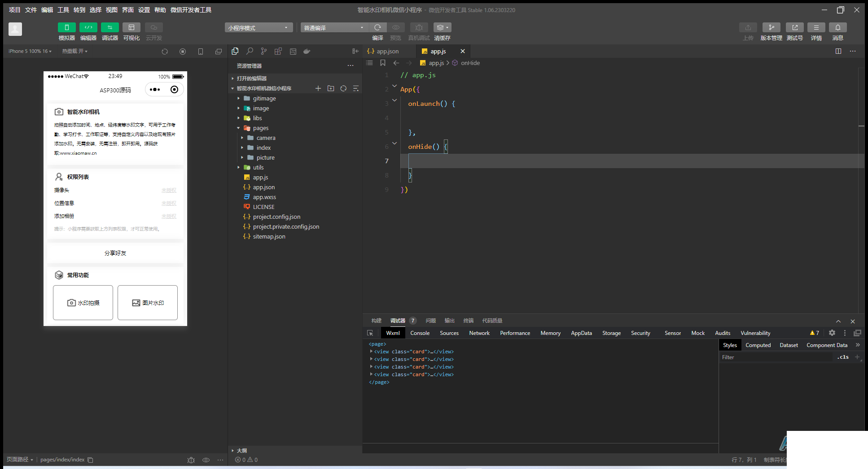868x469 pixels.
Task: Click new file icon in project explorer
Action: pyautogui.click(x=318, y=88)
